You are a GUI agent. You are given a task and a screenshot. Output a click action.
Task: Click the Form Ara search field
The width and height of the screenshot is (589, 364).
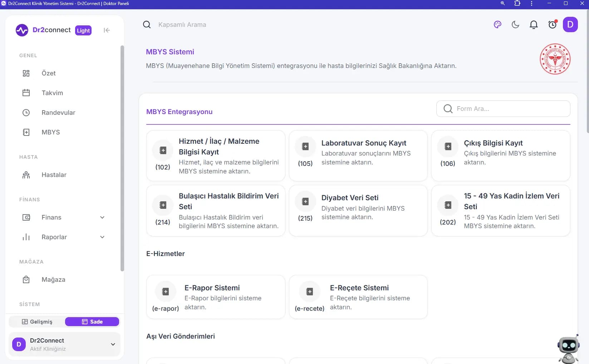[x=503, y=109]
